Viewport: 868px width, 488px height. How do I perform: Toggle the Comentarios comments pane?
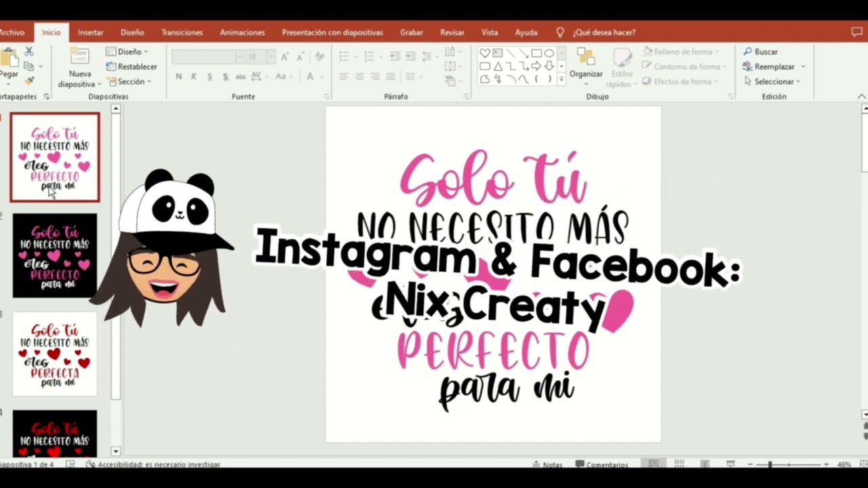[601, 465]
